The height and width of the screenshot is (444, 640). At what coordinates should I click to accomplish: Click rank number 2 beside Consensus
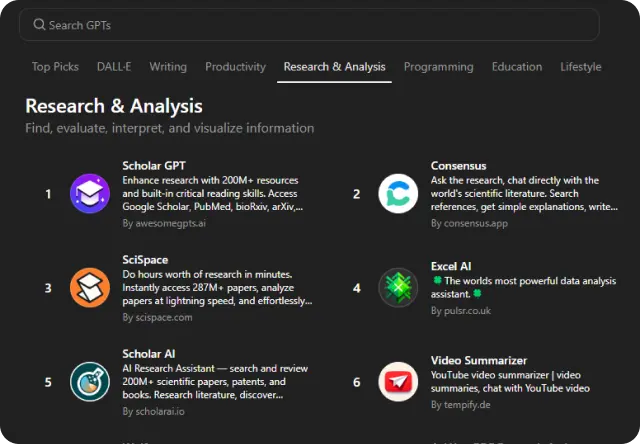(x=356, y=194)
